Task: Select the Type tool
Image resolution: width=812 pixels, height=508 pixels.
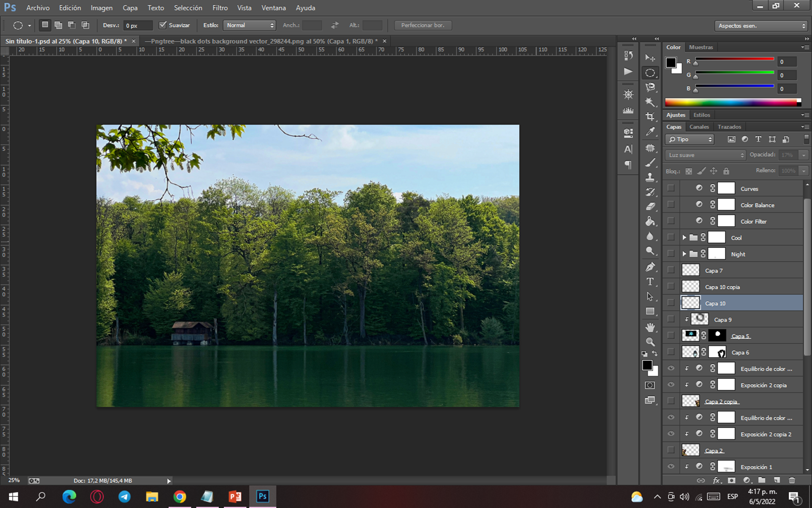Action: pos(650,282)
